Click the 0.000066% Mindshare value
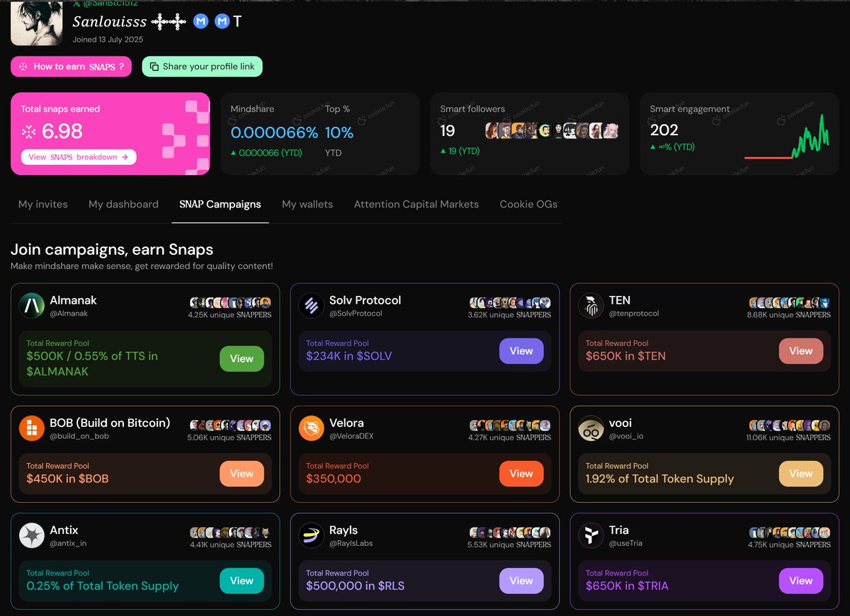This screenshot has width=850, height=616. (274, 132)
